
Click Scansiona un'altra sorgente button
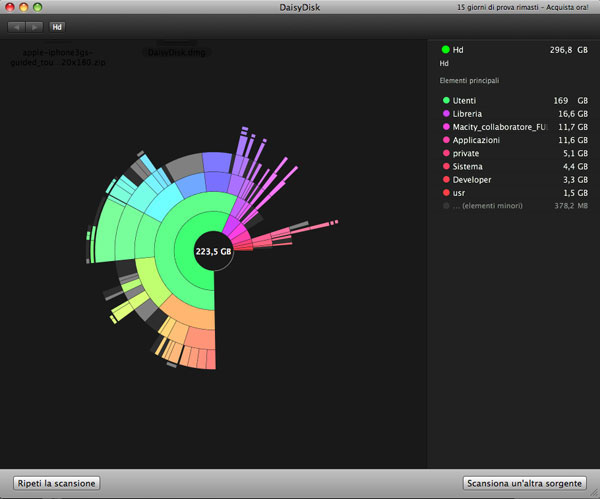pos(525,483)
